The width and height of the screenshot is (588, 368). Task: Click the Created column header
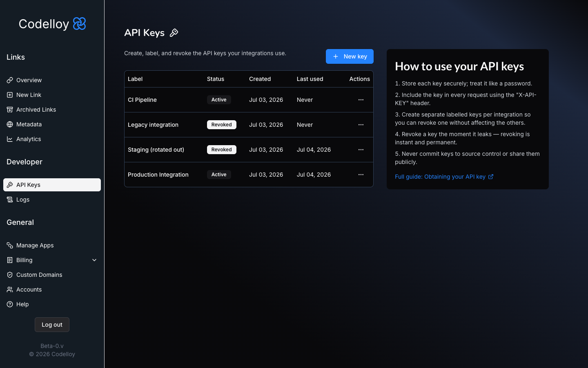pos(260,79)
